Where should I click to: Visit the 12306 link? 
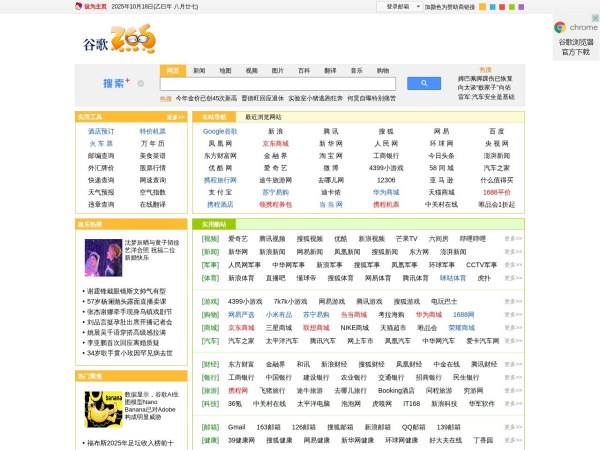[386, 180]
